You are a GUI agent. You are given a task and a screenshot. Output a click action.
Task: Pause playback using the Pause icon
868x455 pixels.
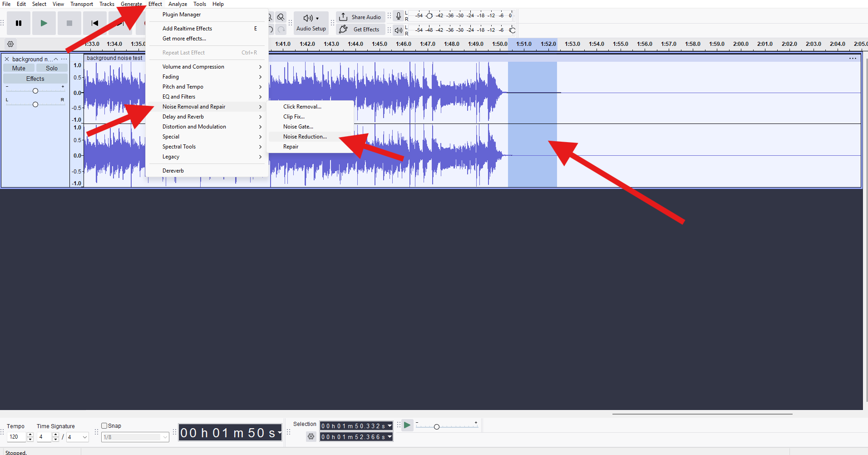click(18, 23)
